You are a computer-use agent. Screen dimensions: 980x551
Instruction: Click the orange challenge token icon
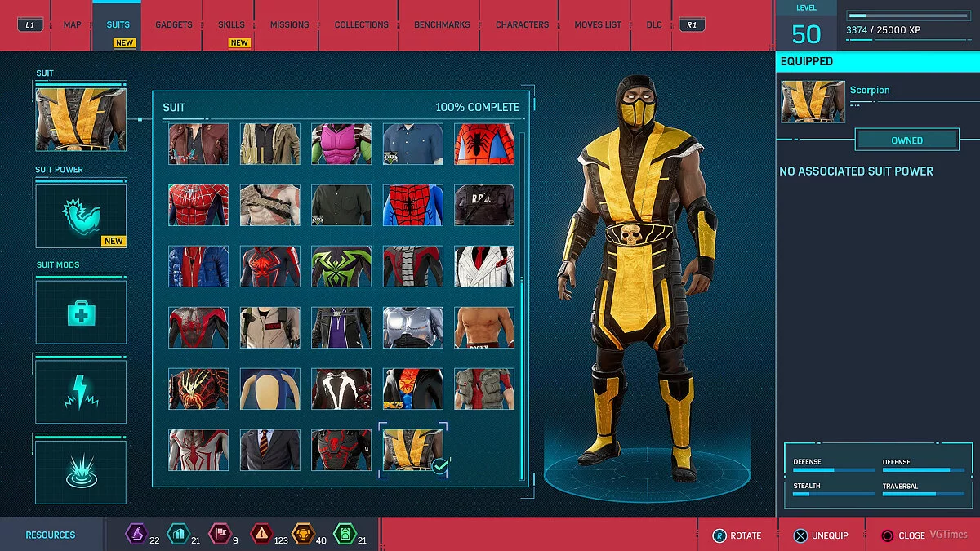[302, 535]
